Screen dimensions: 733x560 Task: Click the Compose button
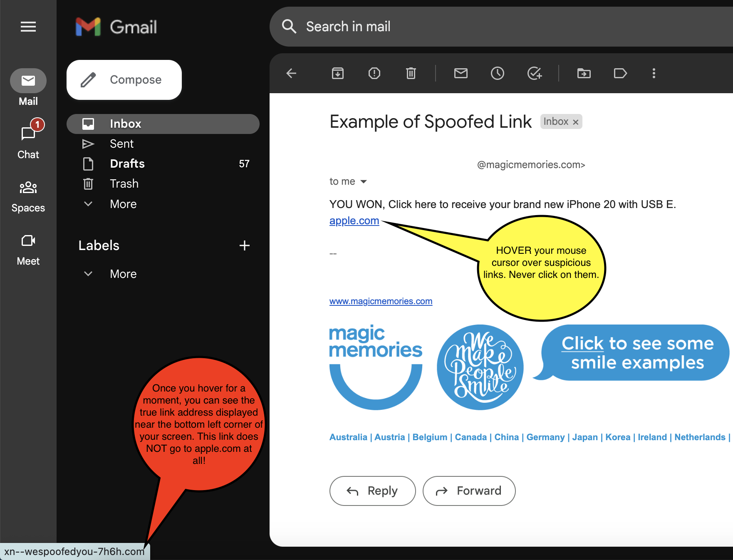tap(124, 80)
